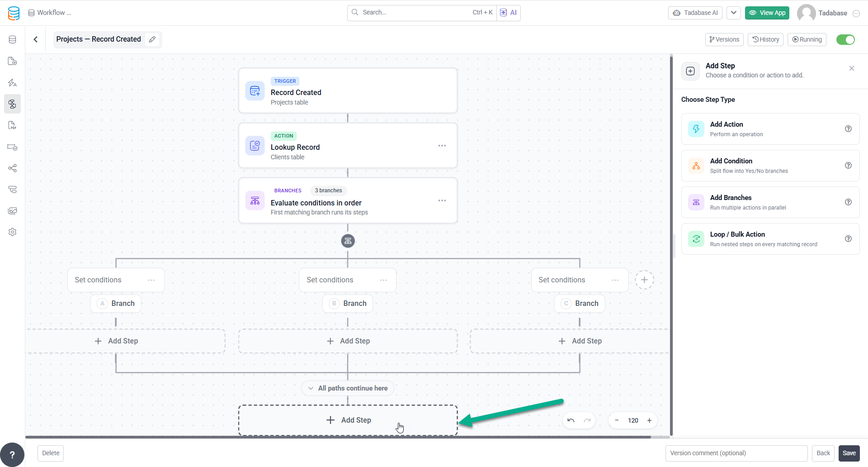This screenshot has height=467, width=868.
Task: Click the Tadabase logo icon
Action: click(14, 13)
